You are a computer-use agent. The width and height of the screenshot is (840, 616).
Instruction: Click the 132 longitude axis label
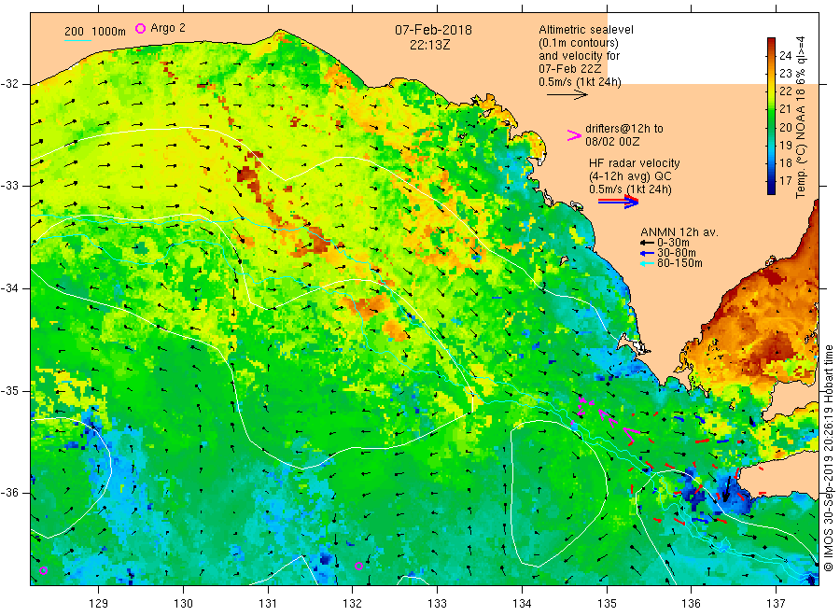click(x=353, y=604)
